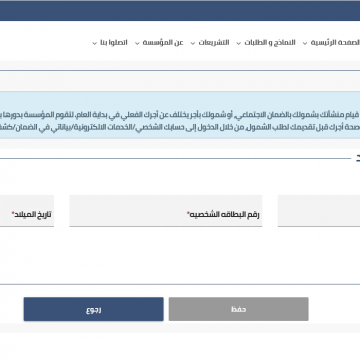This screenshot has width=360, height=360.
Task: Expand the chevron beside النماذج و الطلبات
Action: point(239,43)
